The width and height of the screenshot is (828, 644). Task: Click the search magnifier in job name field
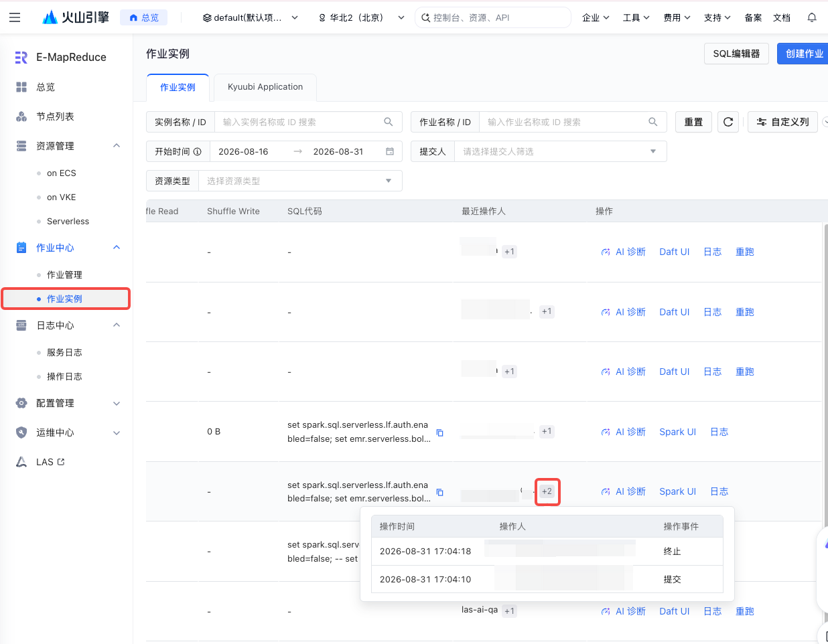653,122
